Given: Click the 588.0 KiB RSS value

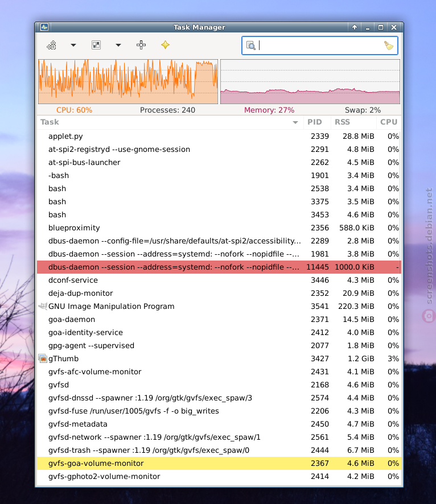Looking at the screenshot, I should tap(357, 228).
